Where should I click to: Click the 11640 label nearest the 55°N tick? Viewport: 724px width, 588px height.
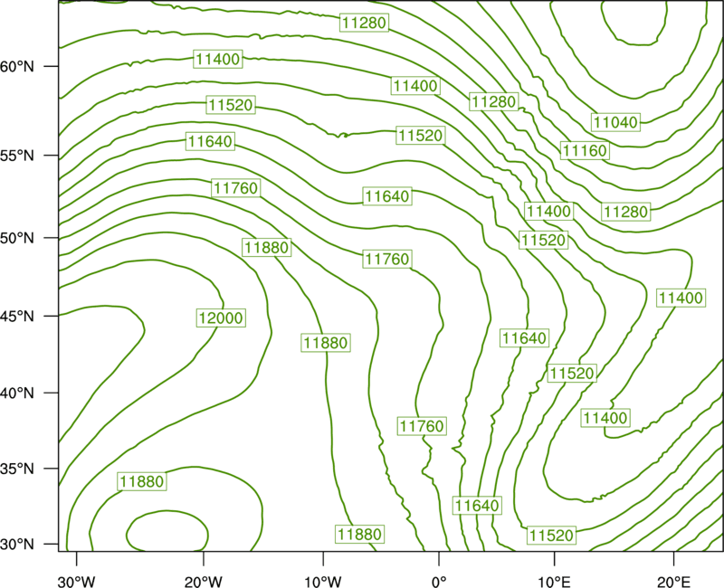[x=210, y=141]
